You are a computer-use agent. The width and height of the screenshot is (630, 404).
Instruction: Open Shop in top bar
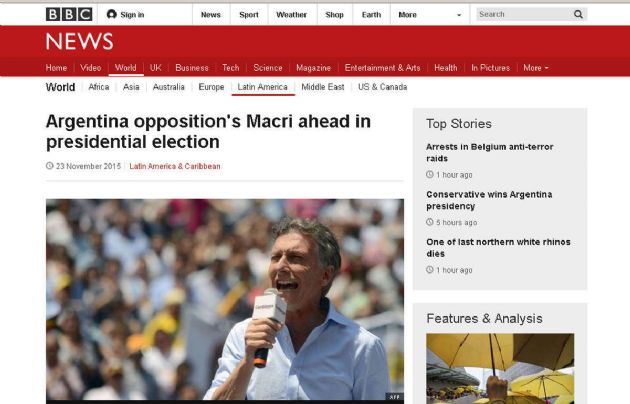[334, 15]
